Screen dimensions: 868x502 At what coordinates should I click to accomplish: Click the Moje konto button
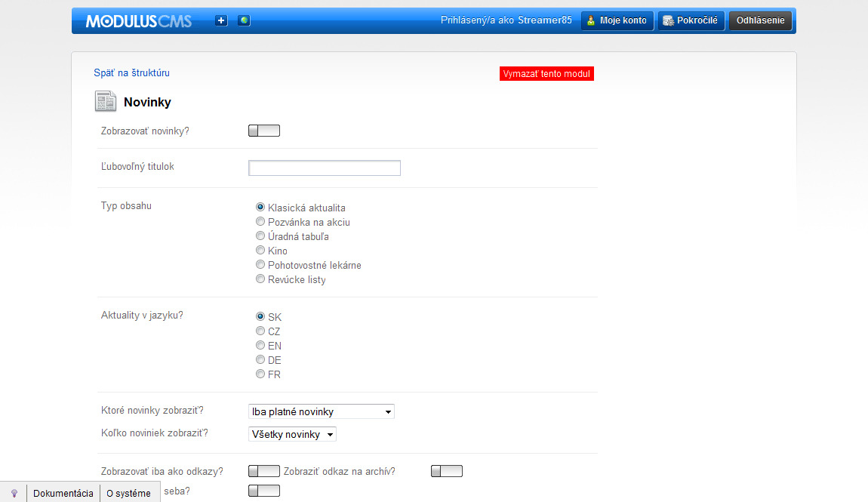click(617, 20)
